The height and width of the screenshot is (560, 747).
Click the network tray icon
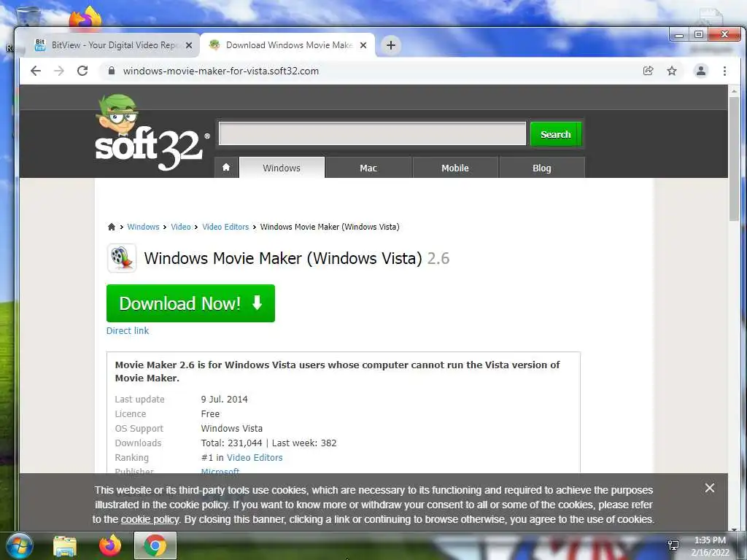pyautogui.click(x=673, y=545)
